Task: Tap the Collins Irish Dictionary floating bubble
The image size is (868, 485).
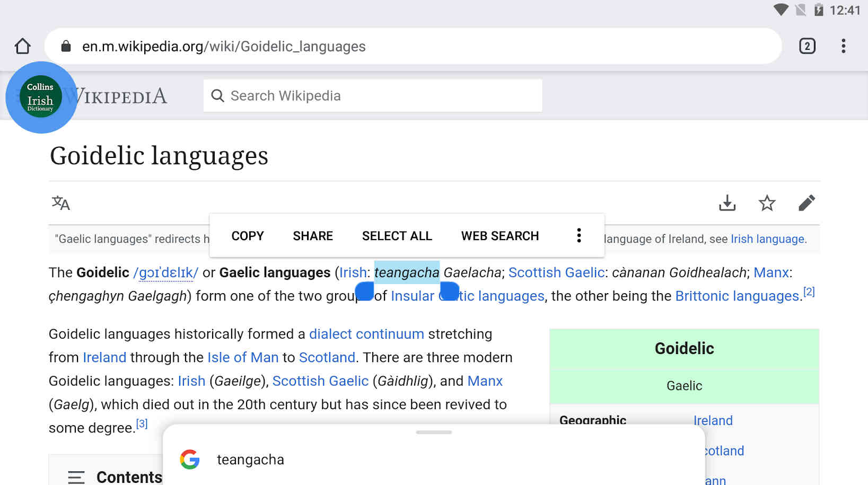Action: click(41, 98)
